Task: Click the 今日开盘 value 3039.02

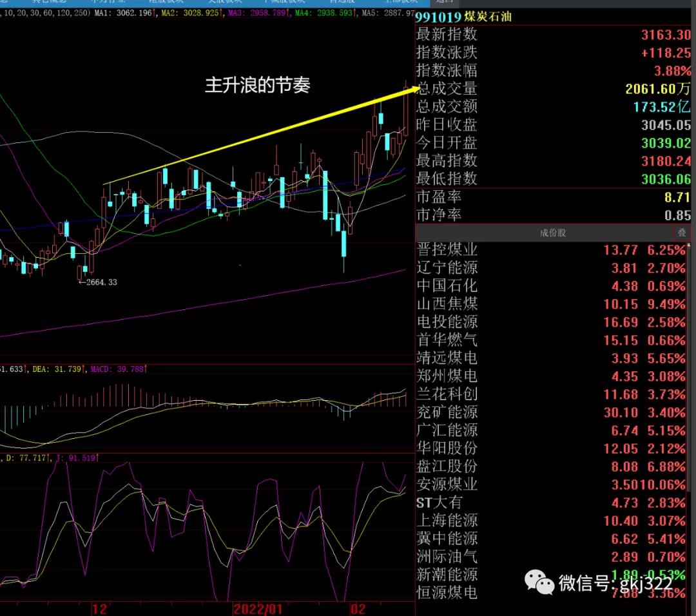Action: [666, 143]
